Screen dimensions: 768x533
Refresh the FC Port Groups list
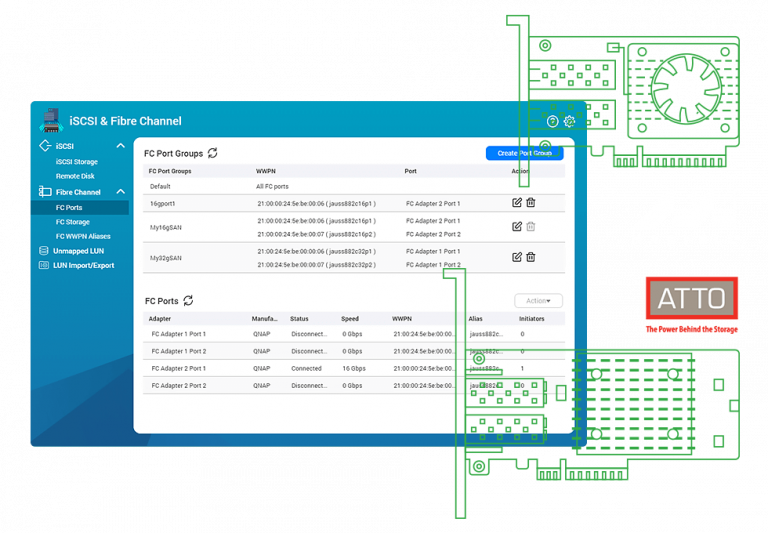(213, 153)
